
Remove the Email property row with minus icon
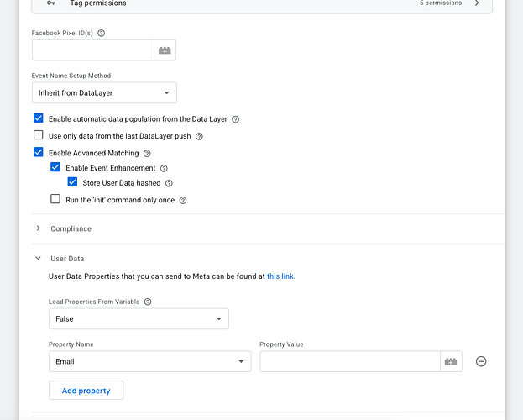[481, 361]
